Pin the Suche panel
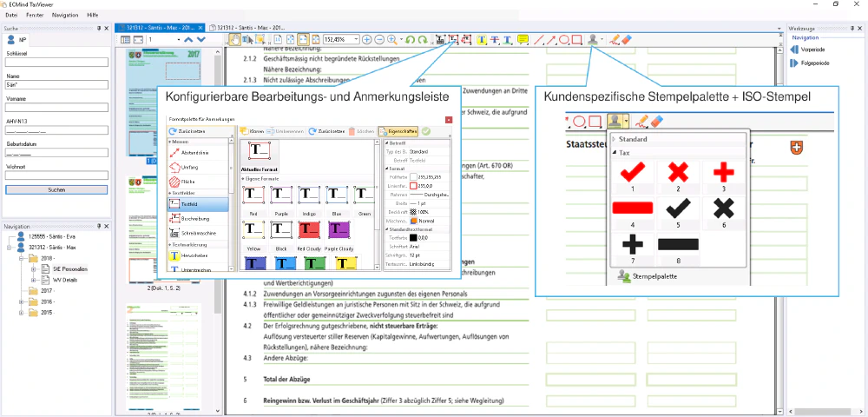 99,28
